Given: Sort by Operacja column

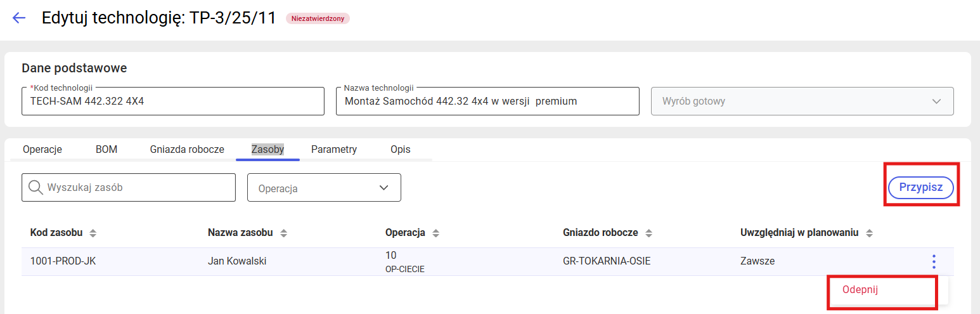Looking at the screenshot, I should click(435, 233).
